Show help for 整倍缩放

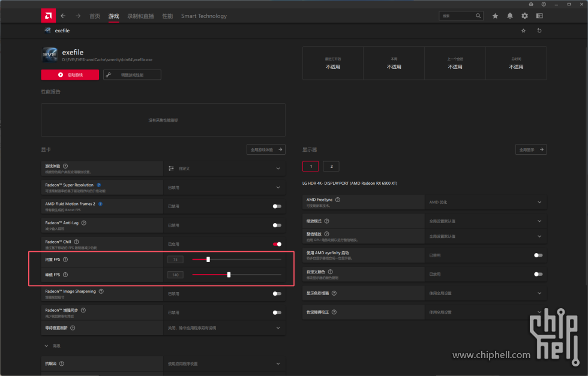coord(326,234)
